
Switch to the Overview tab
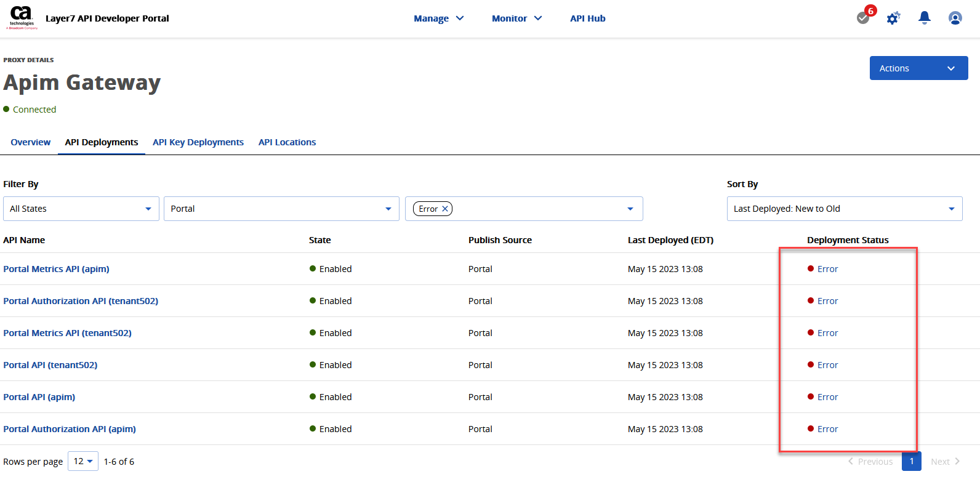tap(31, 142)
